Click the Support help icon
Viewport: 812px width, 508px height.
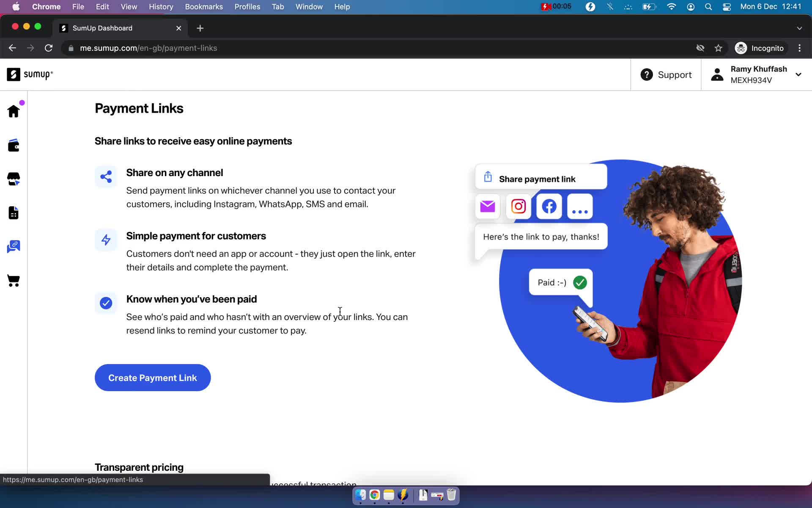[647, 74]
